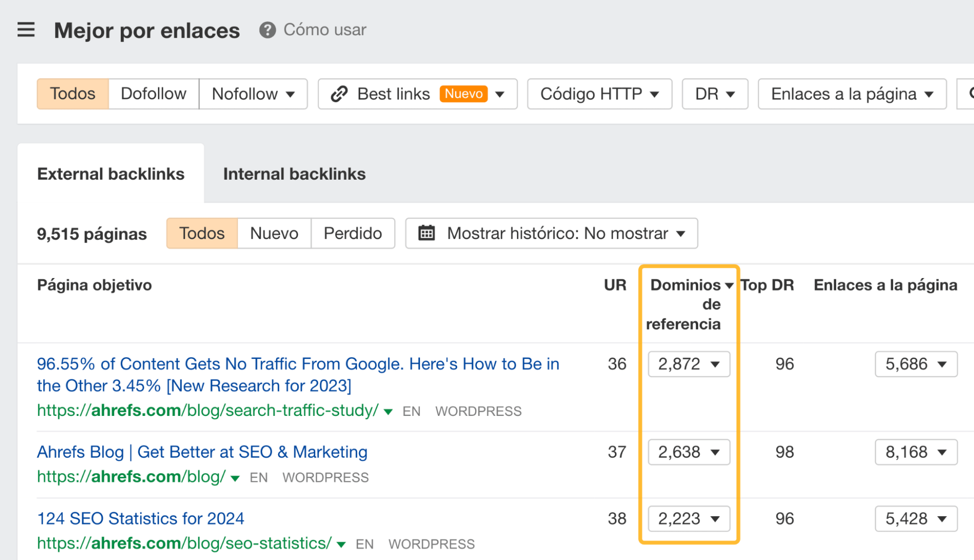Switch to the Internal backlinks tab
Image resolution: width=974 pixels, height=560 pixels.
(294, 174)
